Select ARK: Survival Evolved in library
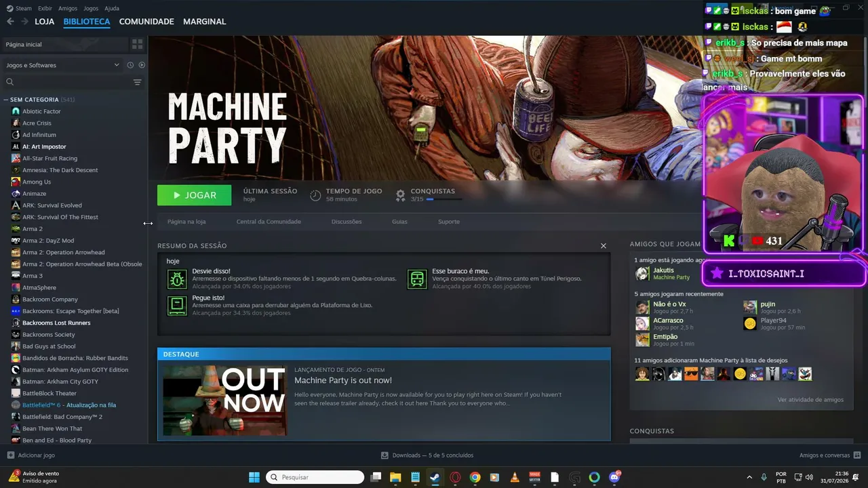 pyautogui.click(x=52, y=205)
